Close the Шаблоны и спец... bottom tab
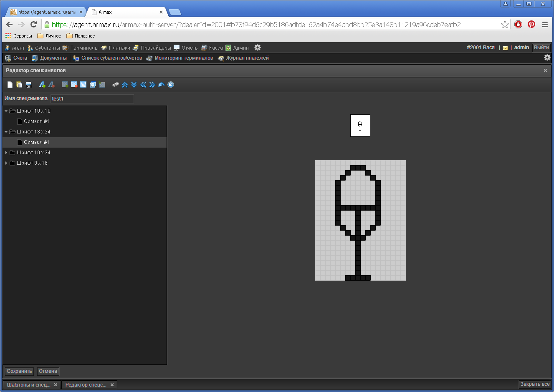Screen dimensions: 554x392 (x=56, y=385)
